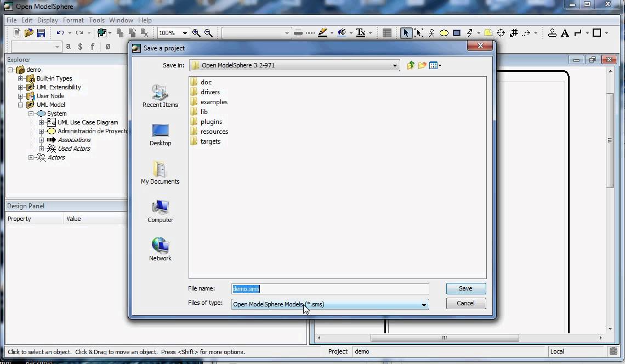625x364 pixels.
Task: Select the yellow use case ellipse tool
Action: [x=444, y=33]
